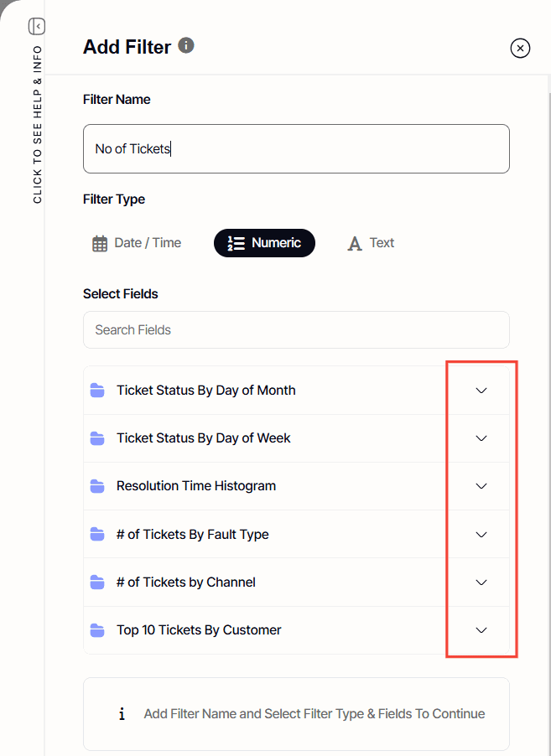Screen dimensions: 551x756
Task: Expand # of Tickets by Channel chevron
Action: click(x=481, y=583)
